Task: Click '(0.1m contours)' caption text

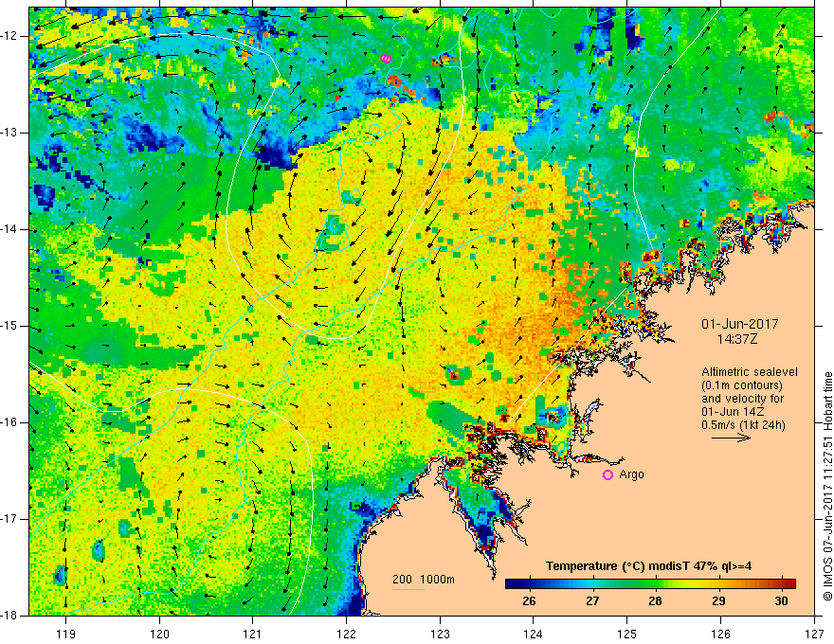Action: pyautogui.click(x=742, y=385)
